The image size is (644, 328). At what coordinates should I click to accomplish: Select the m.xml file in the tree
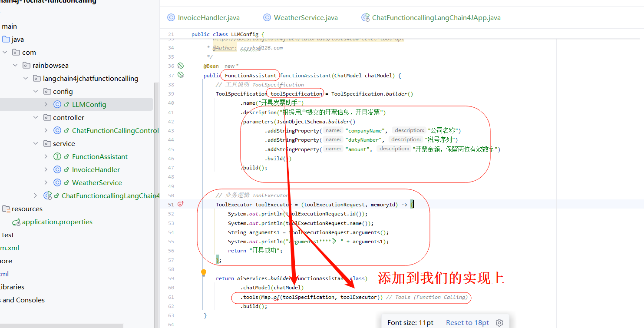(10, 248)
